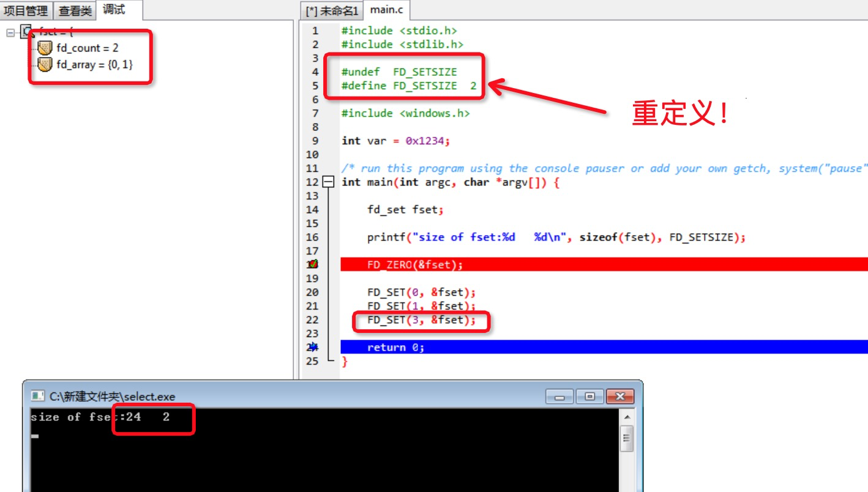
Task: Click the fd_count member icon
Action: 45,48
